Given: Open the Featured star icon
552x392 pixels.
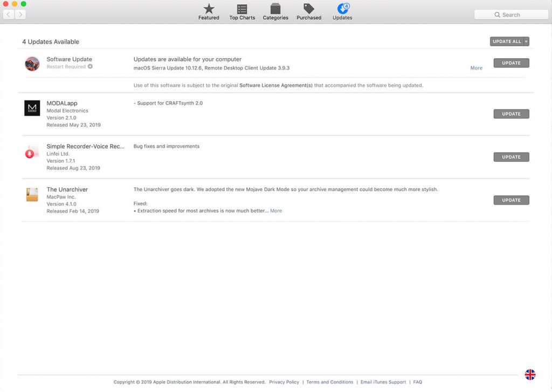Looking at the screenshot, I should click(x=209, y=9).
